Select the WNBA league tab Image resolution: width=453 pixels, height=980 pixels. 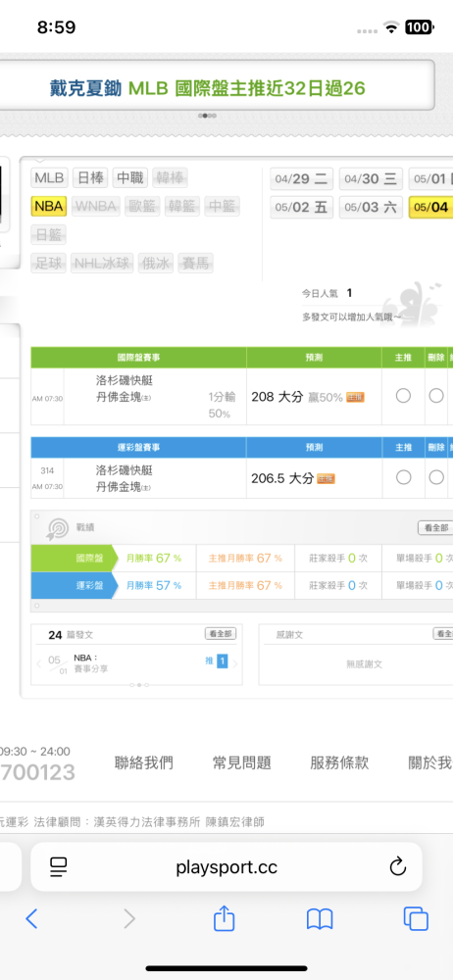(96, 206)
